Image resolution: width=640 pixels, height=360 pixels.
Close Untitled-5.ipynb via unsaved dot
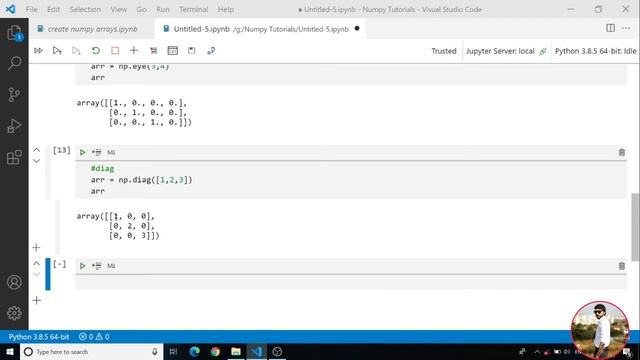coord(357,29)
